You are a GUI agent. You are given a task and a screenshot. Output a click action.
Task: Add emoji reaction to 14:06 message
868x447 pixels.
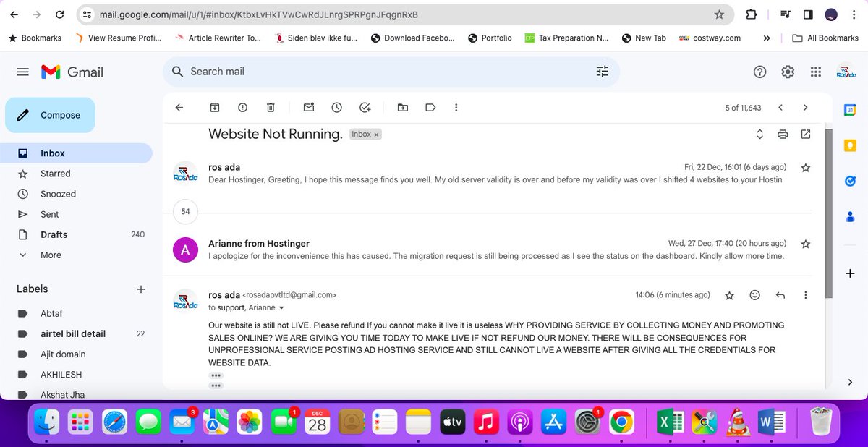click(754, 295)
